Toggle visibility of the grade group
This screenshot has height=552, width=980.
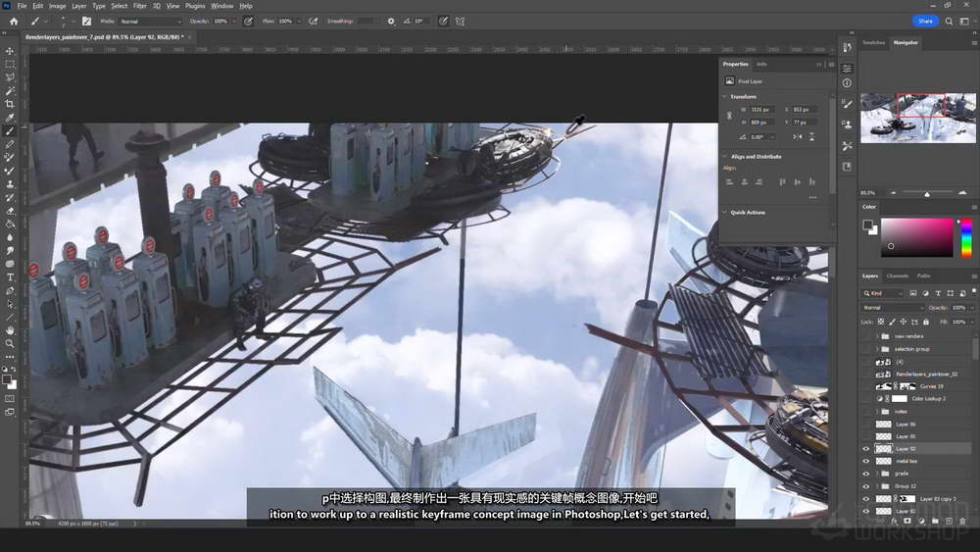point(866,474)
